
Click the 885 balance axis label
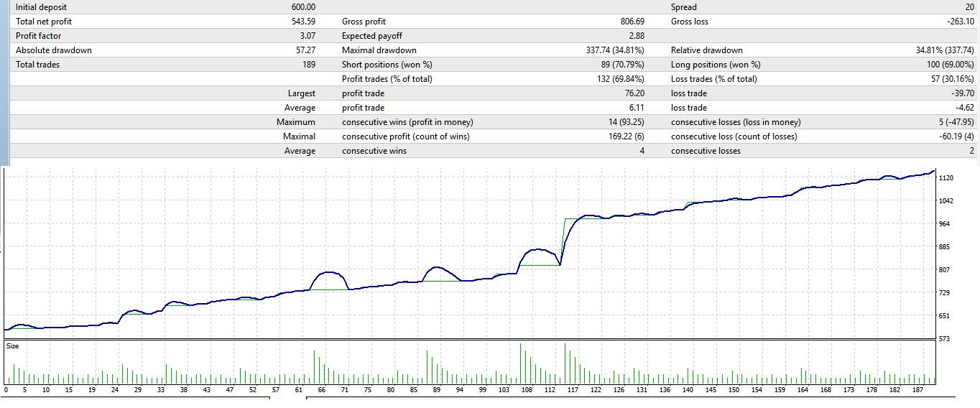coord(945,247)
